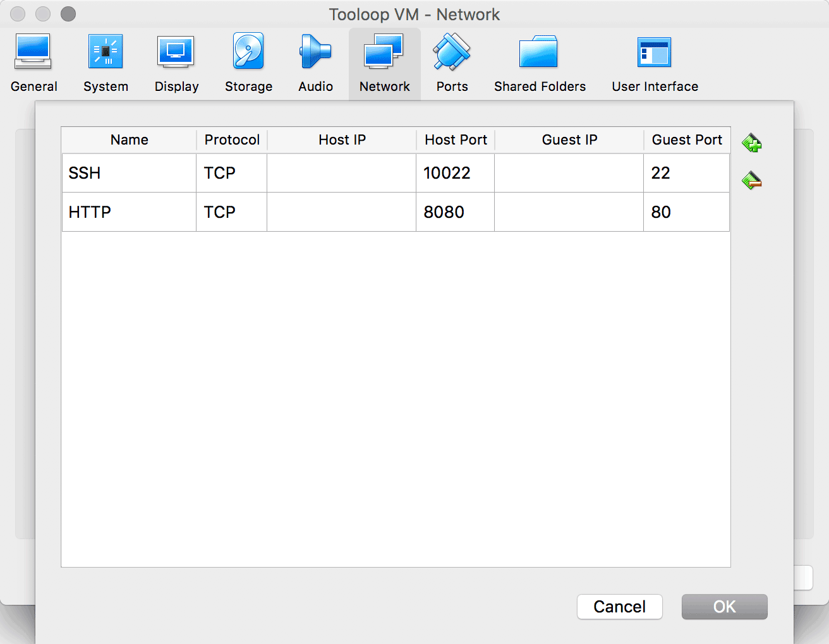The image size is (829, 644).
Task: Click the TCP protocol cell for HTTP
Action: click(232, 212)
